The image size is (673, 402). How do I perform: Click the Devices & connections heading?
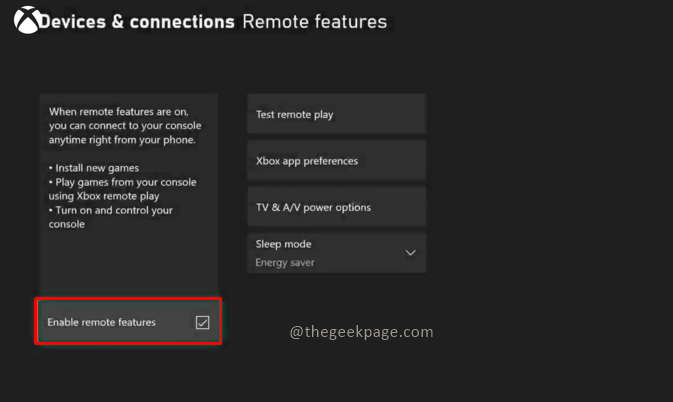tap(137, 21)
